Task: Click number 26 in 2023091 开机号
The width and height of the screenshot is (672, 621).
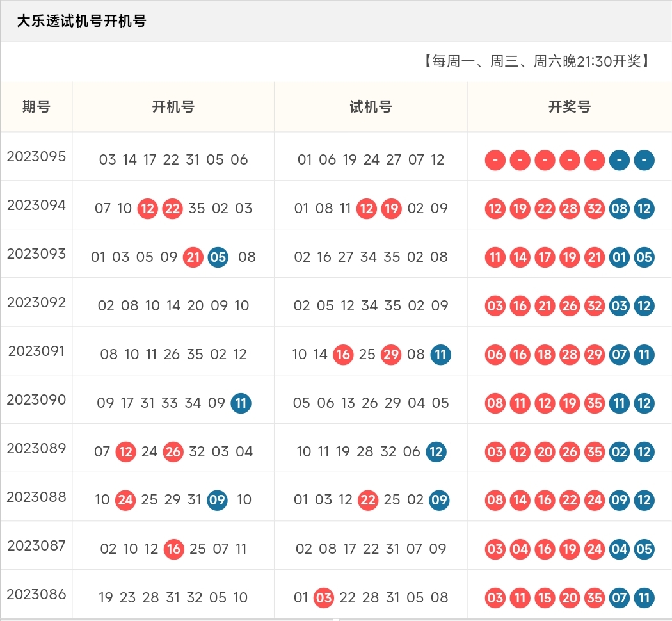Action: click(172, 355)
